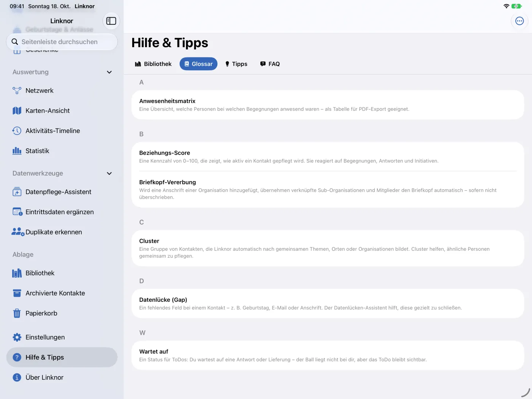The height and width of the screenshot is (399, 532).
Task: Open the more options ellipsis menu
Action: click(519, 21)
